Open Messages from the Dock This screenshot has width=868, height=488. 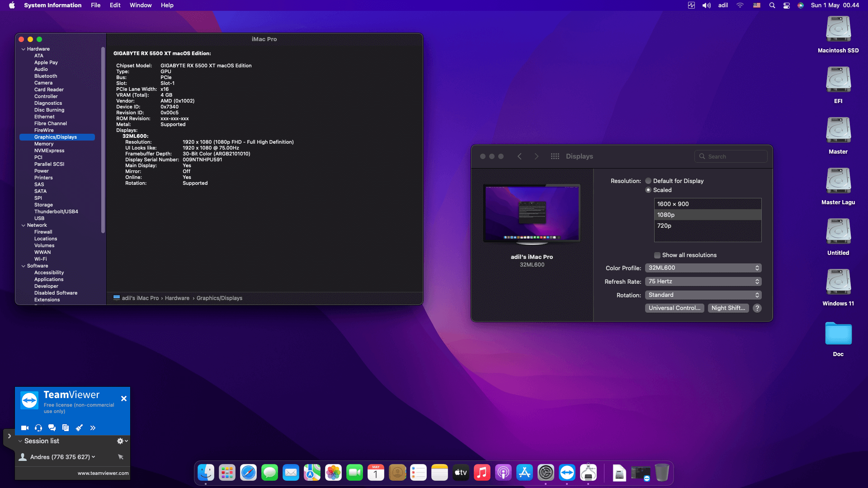(269, 473)
